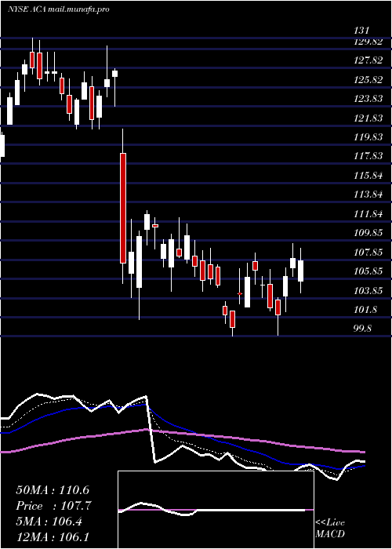This screenshot has height=549, width=392.
Task: Click the '5MA : 106.4' readout
Action: [49, 522]
